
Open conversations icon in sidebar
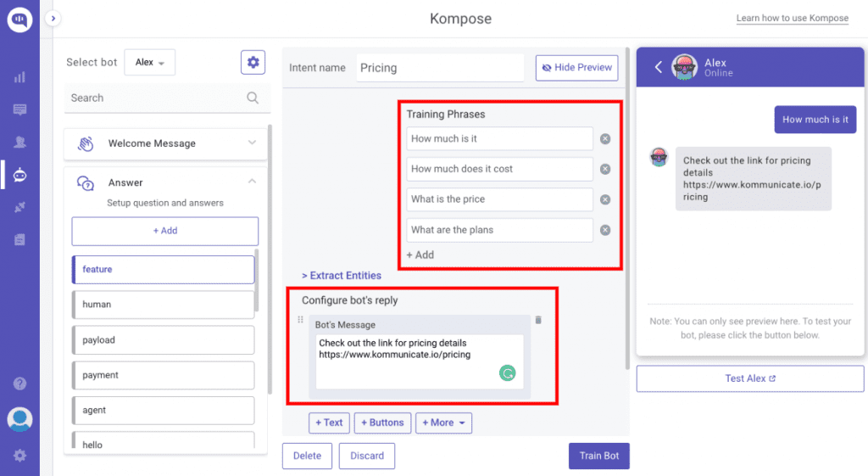tap(19, 109)
